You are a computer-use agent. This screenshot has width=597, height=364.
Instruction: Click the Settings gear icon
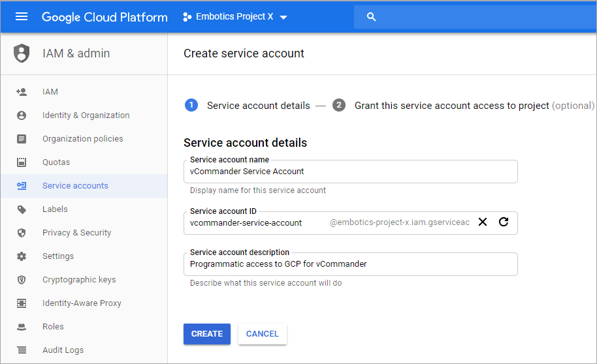point(22,256)
